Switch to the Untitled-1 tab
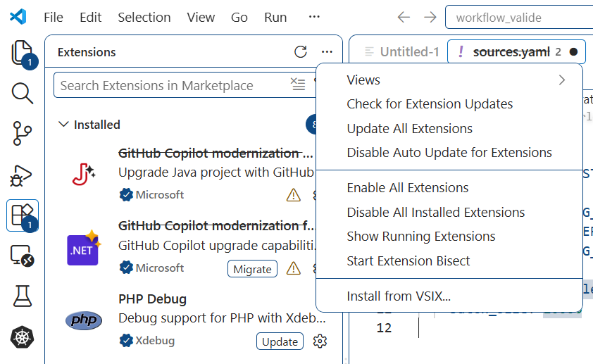Screen dimensions: 593x364 click(x=401, y=52)
